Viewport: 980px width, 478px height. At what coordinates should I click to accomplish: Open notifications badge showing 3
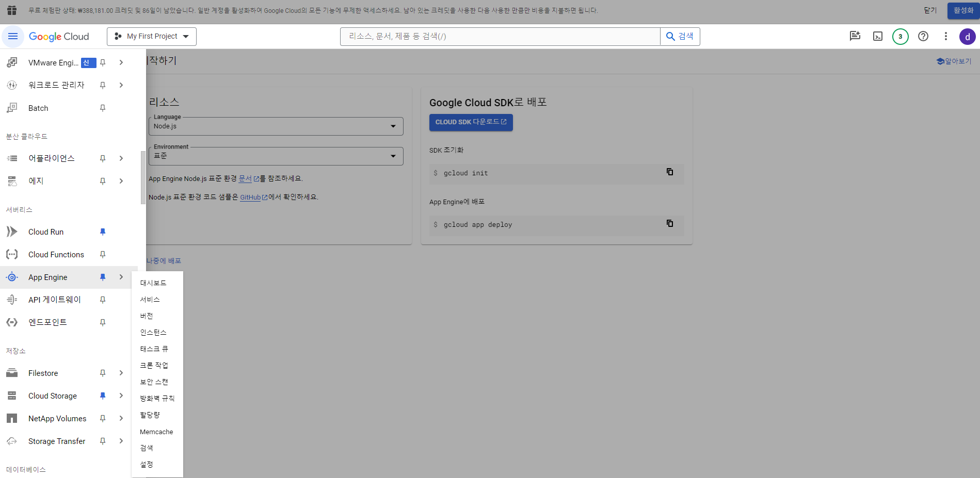click(x=901, y=36)
